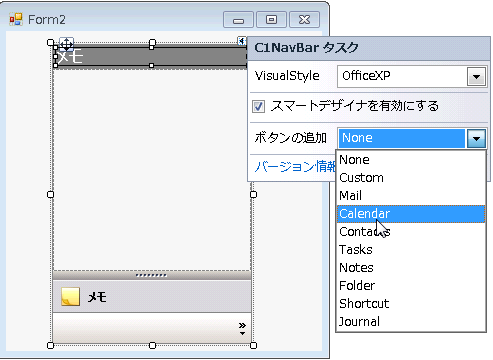Click the bottom-middle selection handle of the navbar
The image size is (493, 360).
click(x=152, y=345)
